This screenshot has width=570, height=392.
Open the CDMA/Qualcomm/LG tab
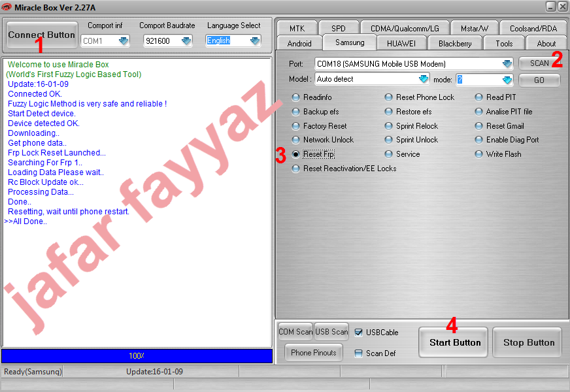(x=405, y=28)
